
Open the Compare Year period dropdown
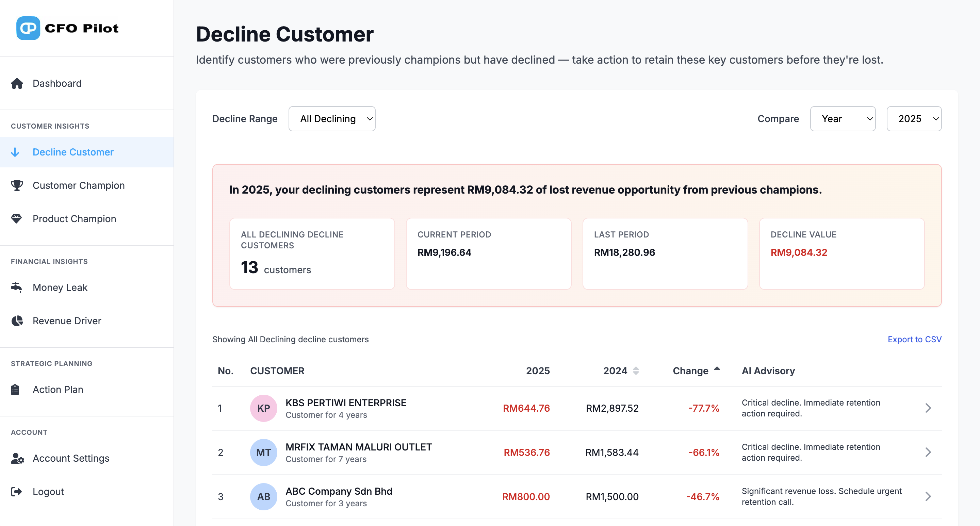[842, 119]
